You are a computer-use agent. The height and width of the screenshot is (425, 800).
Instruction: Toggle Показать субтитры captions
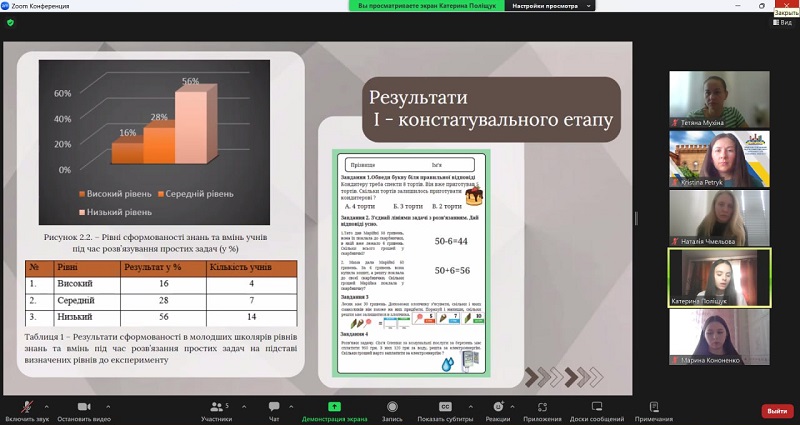445,408
